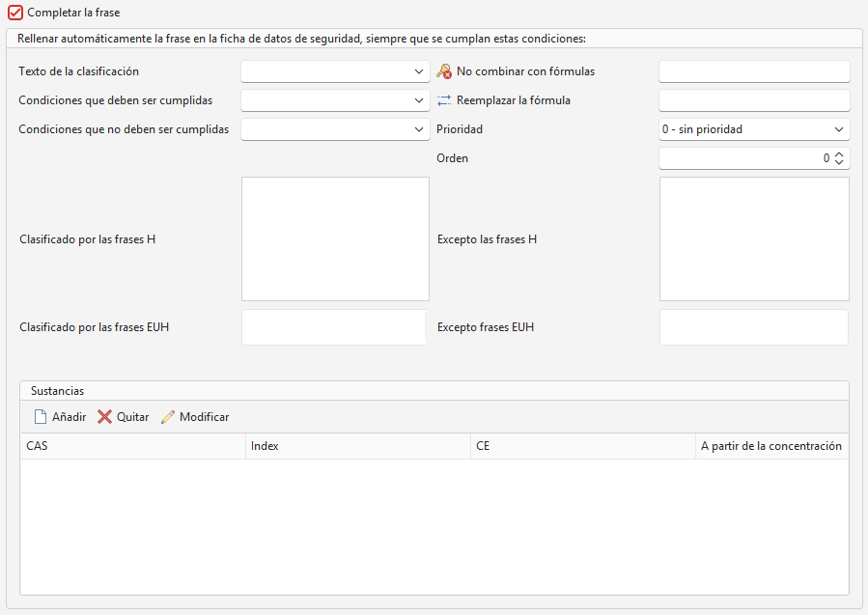Click the Orden label

click(x=452, y=158)
